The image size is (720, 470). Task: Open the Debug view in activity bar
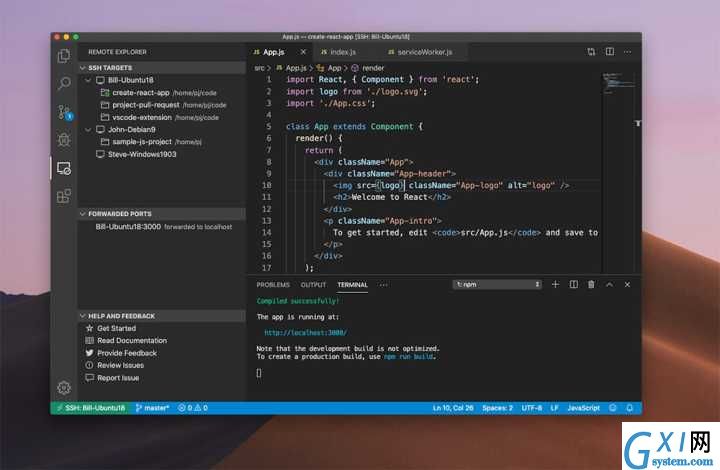(x=64, y=140)
